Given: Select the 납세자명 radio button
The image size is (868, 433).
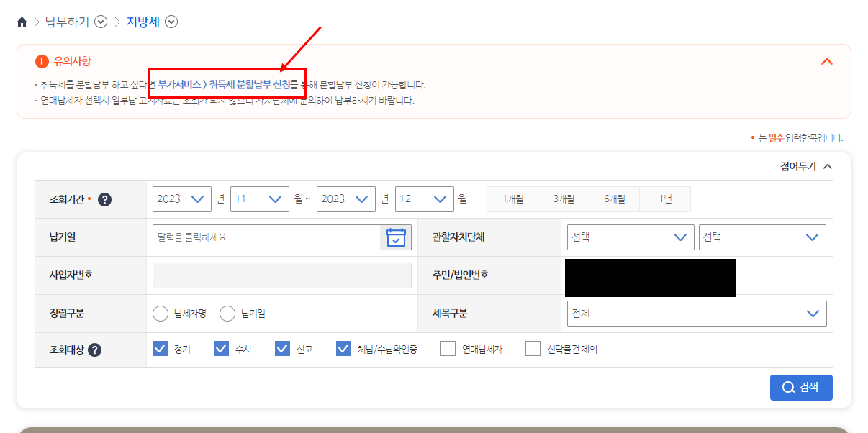Looking at the screenshot, I should pyautogui.click(x=160, y=313).
